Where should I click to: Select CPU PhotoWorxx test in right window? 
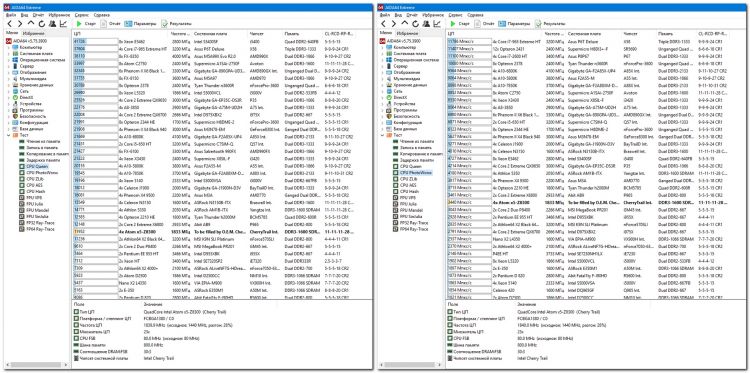(x=416, y=173)
